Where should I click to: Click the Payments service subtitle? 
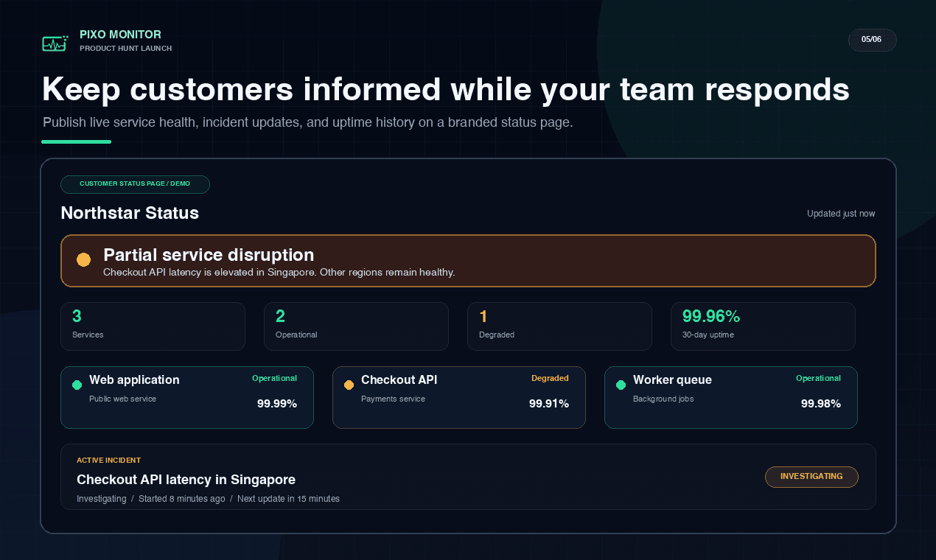[x=393, y=399]
